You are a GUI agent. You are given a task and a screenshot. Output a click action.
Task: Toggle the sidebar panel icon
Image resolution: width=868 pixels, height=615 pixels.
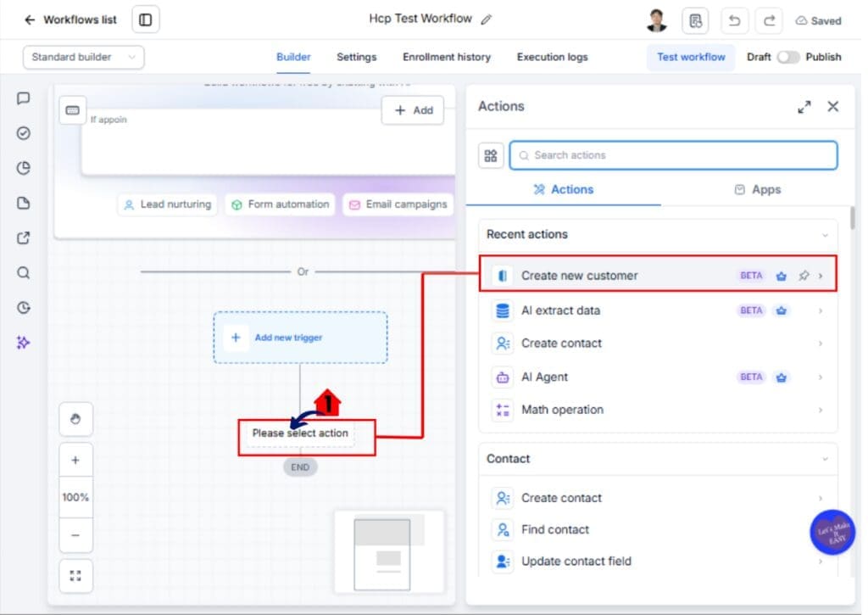146,20
